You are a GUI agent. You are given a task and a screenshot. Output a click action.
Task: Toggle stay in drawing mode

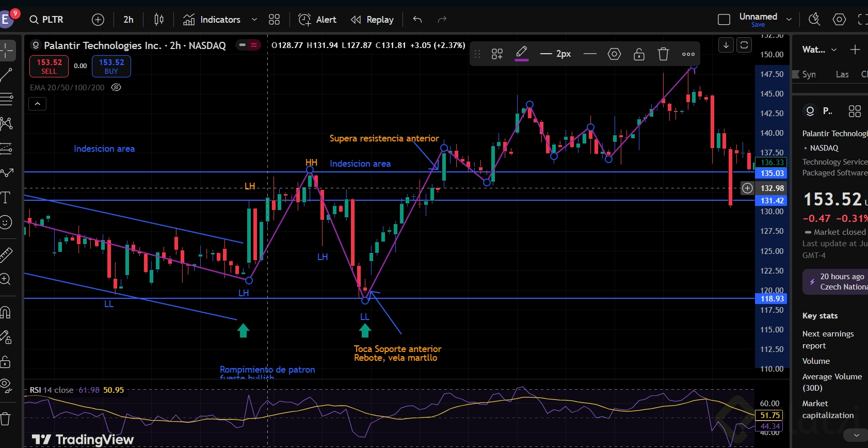tap(5, 337)
